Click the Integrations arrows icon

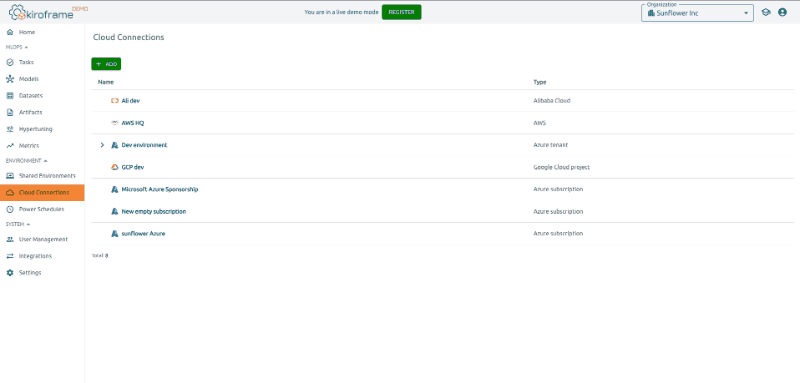[x=10, y=256]
